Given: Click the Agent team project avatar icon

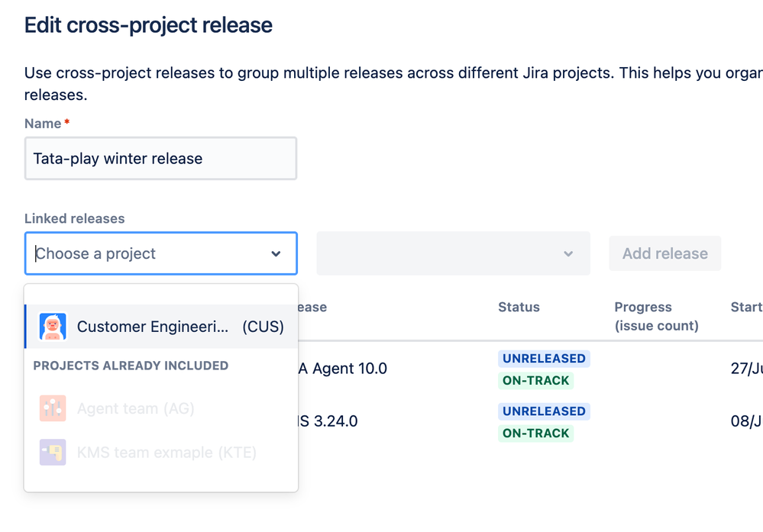Looking at the screenshot, I should [53, 408].
